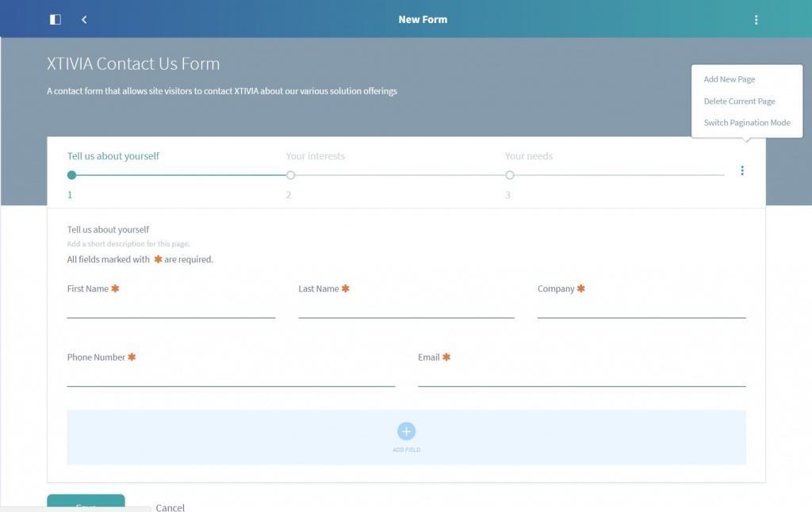Image resolution: width=812 pixels, height=512 pixels.
Task: Open the Your interests page tab
Action: (315, 156)
